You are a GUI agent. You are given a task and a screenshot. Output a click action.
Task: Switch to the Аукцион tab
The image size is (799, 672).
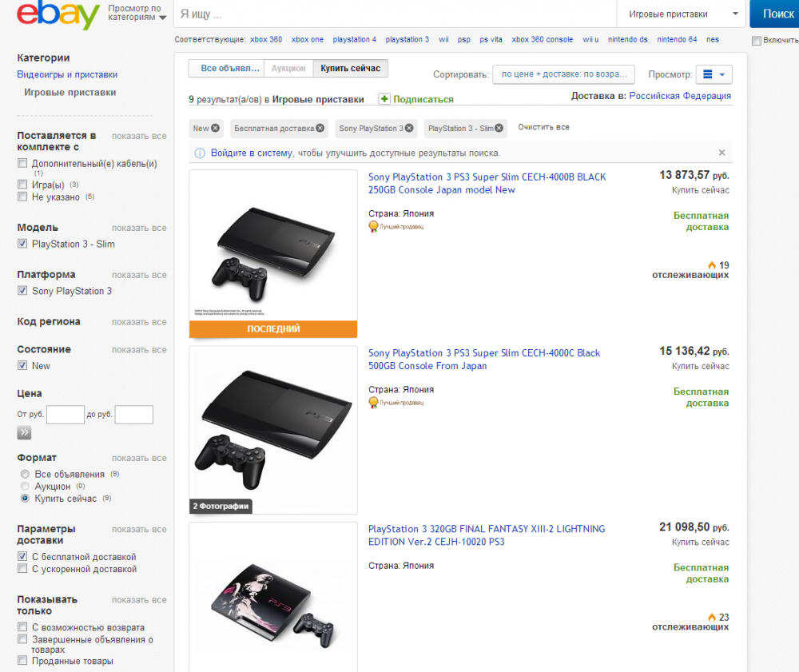click(x=288, y=69)
